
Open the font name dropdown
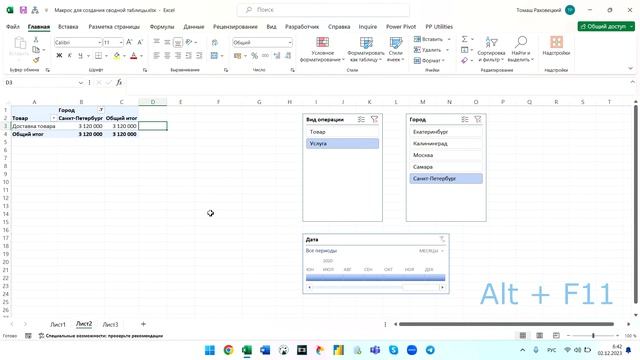point(99,42)
